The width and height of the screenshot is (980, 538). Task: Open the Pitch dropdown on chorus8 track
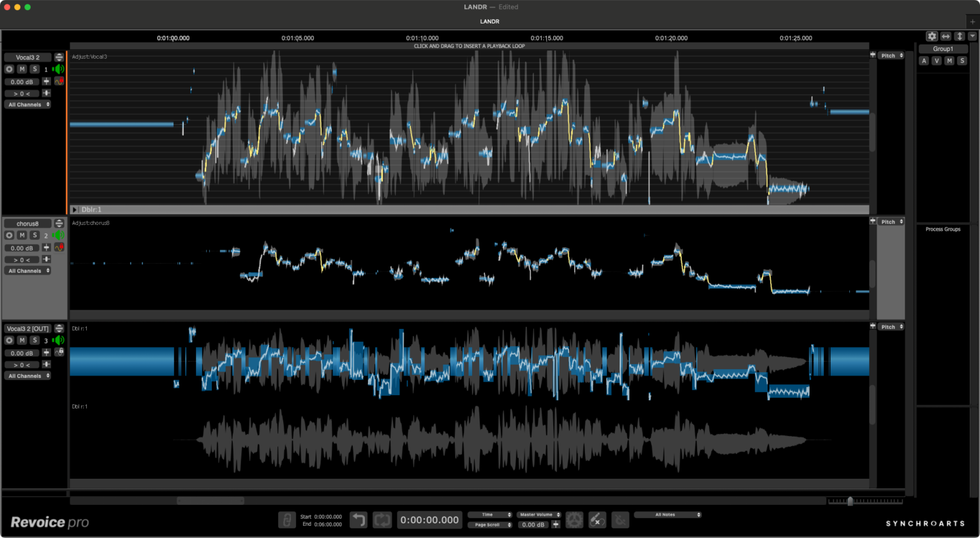(x=891, y=222)
